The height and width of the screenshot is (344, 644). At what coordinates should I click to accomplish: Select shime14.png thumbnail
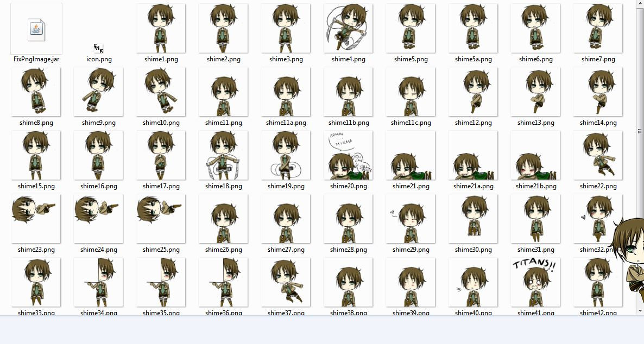(598, 92)
